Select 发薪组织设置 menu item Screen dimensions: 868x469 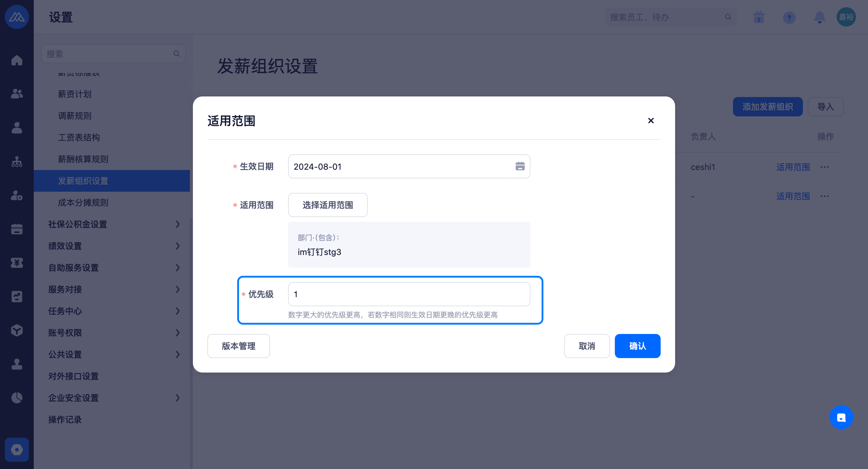(x=112, y=181)
